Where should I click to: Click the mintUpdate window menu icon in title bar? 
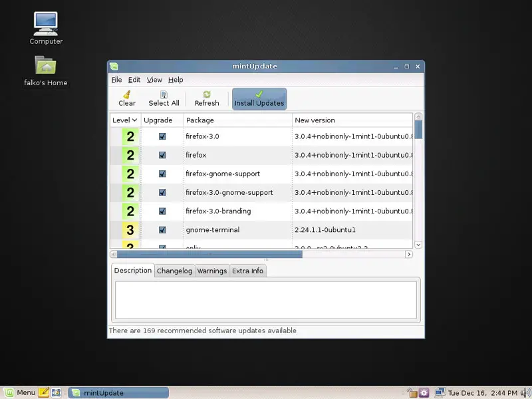click(x=114, y=66)
